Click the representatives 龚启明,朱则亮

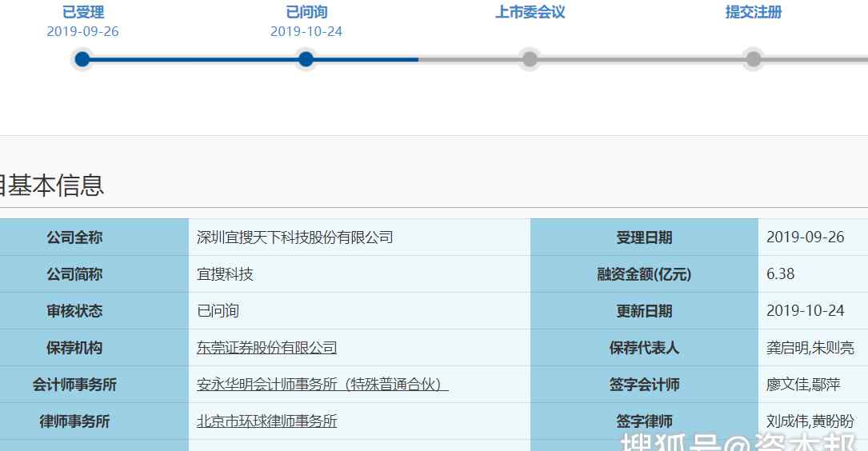point(810,348)
